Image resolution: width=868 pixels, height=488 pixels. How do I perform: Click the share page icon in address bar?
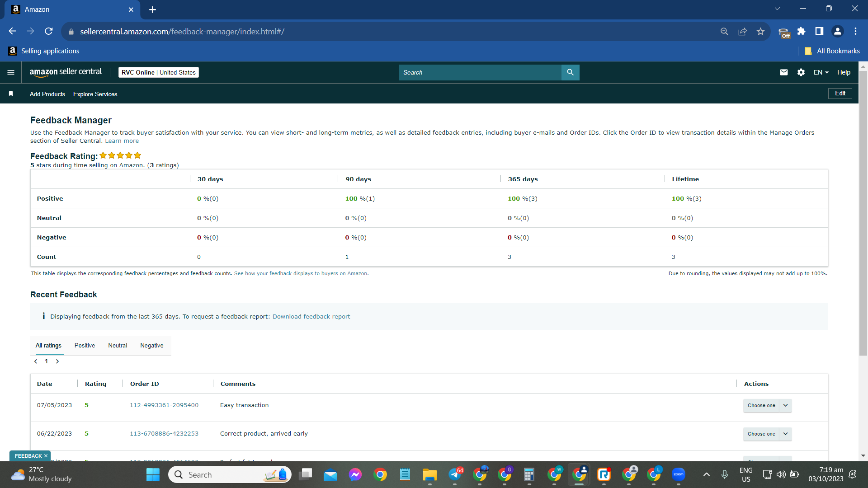tap(742, 31)
